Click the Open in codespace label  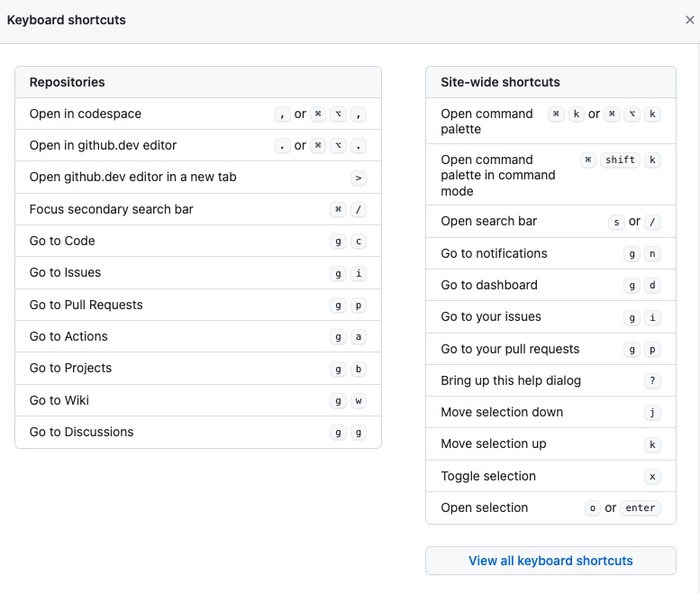85,114
